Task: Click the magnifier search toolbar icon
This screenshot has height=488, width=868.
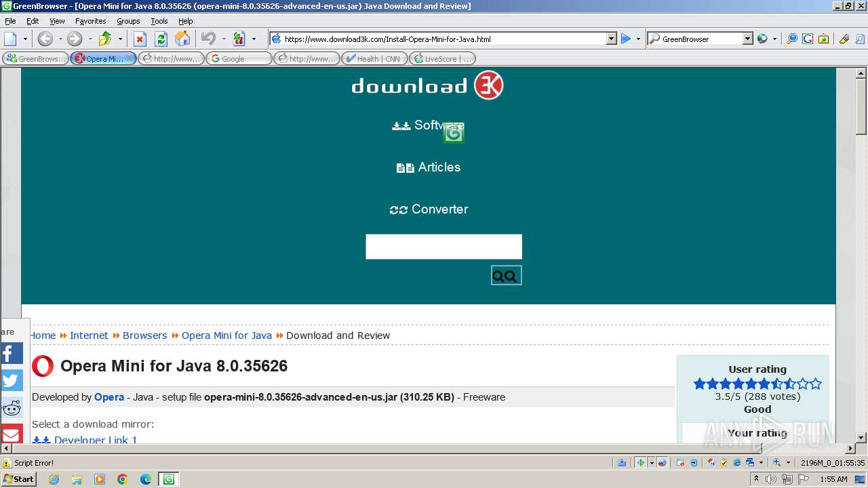Action: (791, 39)
